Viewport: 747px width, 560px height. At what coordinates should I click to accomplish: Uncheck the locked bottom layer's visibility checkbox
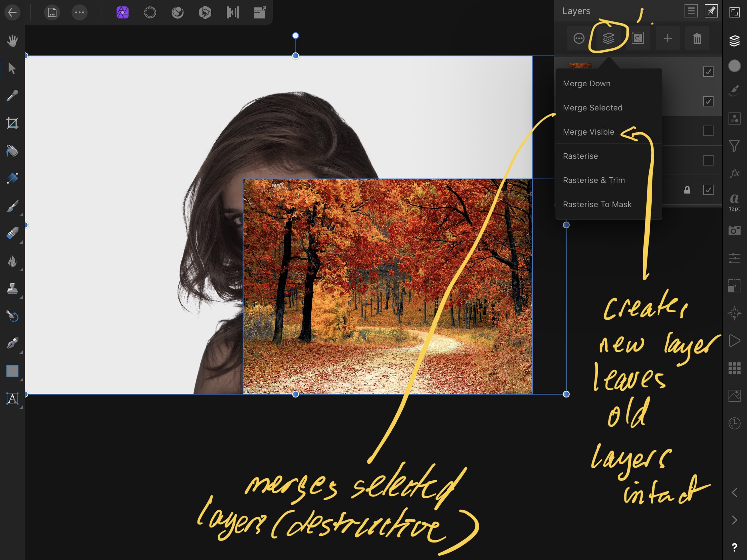pyautogui.click(x=708, y=190)
